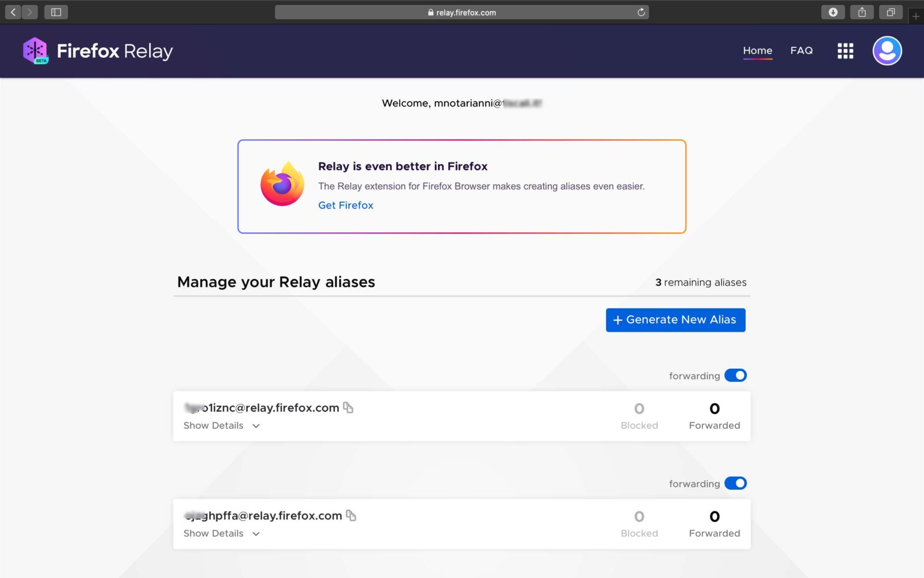Copy the second alias using its copy icon
This screenshot has height=578, width=924.
click(x=352, y=515)
